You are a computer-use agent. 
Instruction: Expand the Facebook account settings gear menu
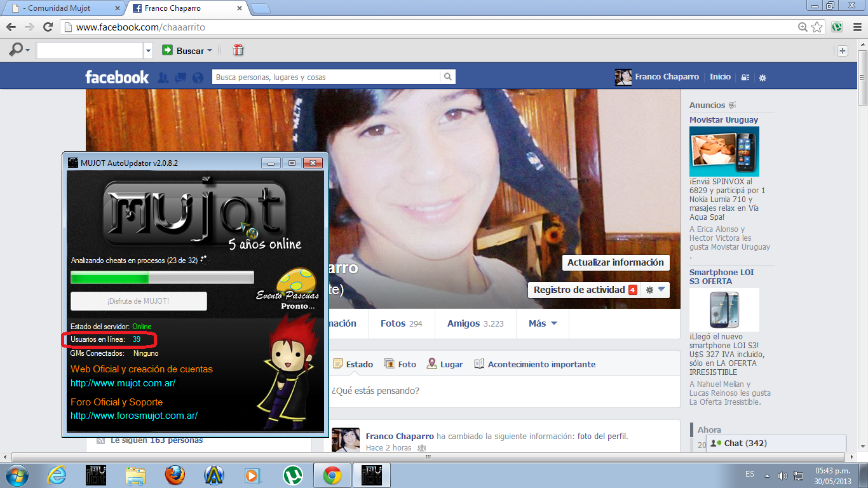pyautogui.click(x=763, y=78)
